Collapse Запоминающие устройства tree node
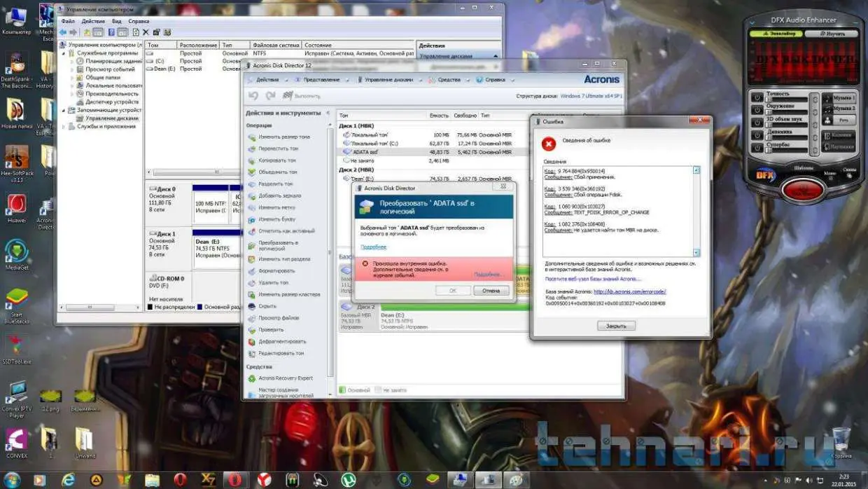The width and height of the screenshot is (868, 489). pyautogui.click(x=63, y=110)
